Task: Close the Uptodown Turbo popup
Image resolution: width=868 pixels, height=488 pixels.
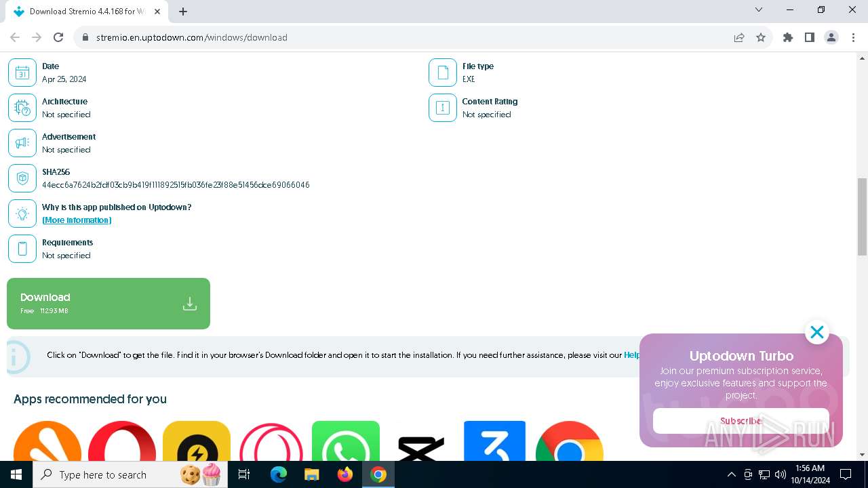Action: [817, 332]
